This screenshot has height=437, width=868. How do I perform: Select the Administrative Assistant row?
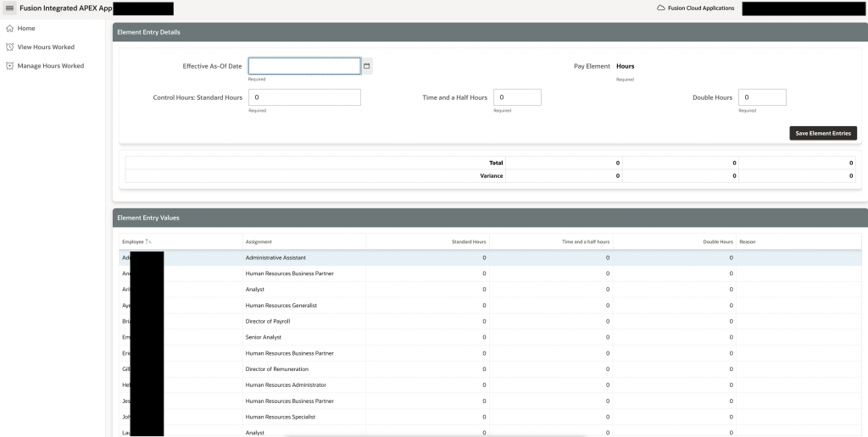pyautogui.click(x=275, y=257)
